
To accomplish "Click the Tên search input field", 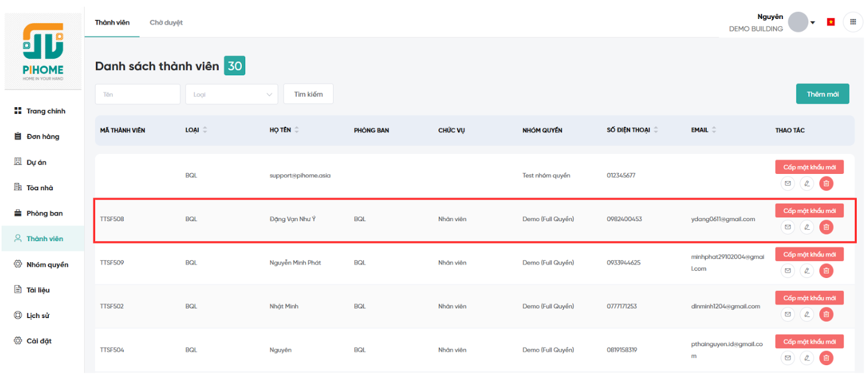I will click(x=138, y=94).
